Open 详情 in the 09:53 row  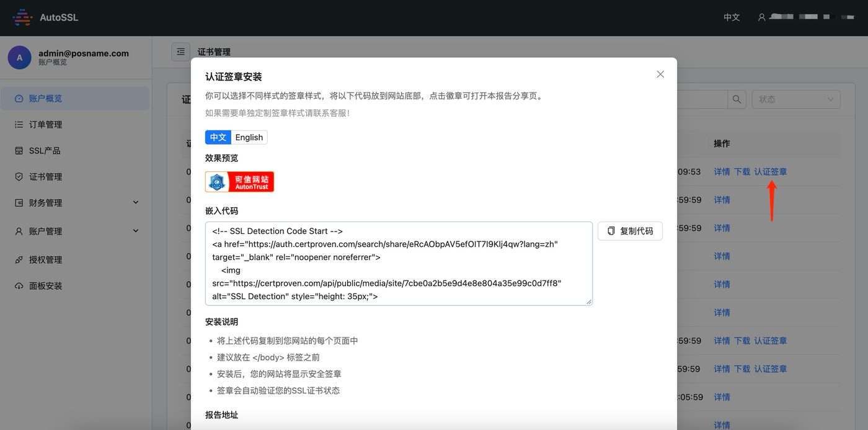(x=722, y=172)
